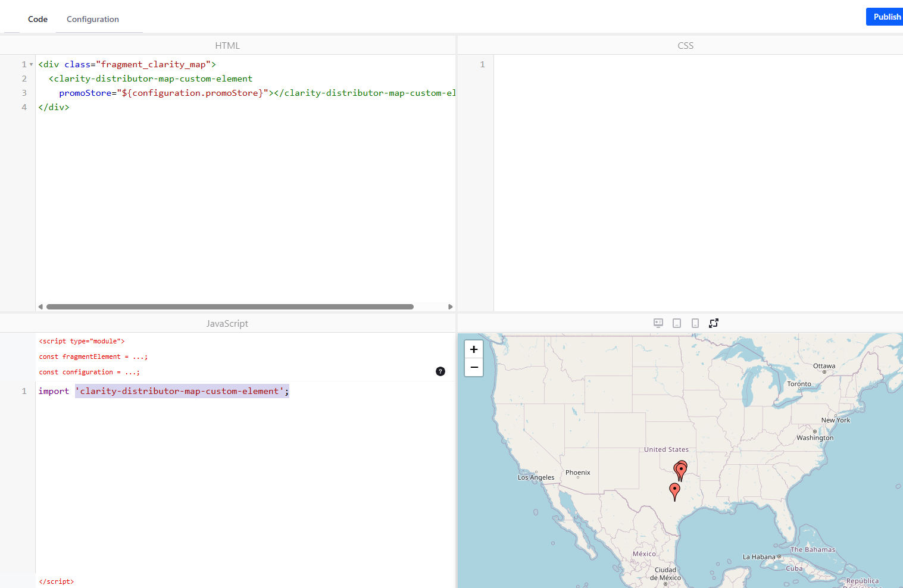The height and width of the screenshot is (588, 903).
Task: Click the Toronto label on the map
Action: tap(799, 384)
